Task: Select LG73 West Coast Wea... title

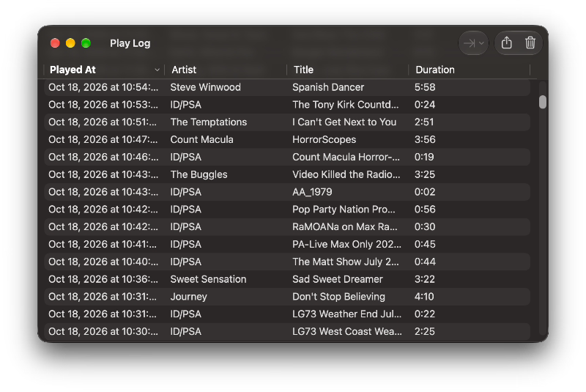Action: coord(347,331)
